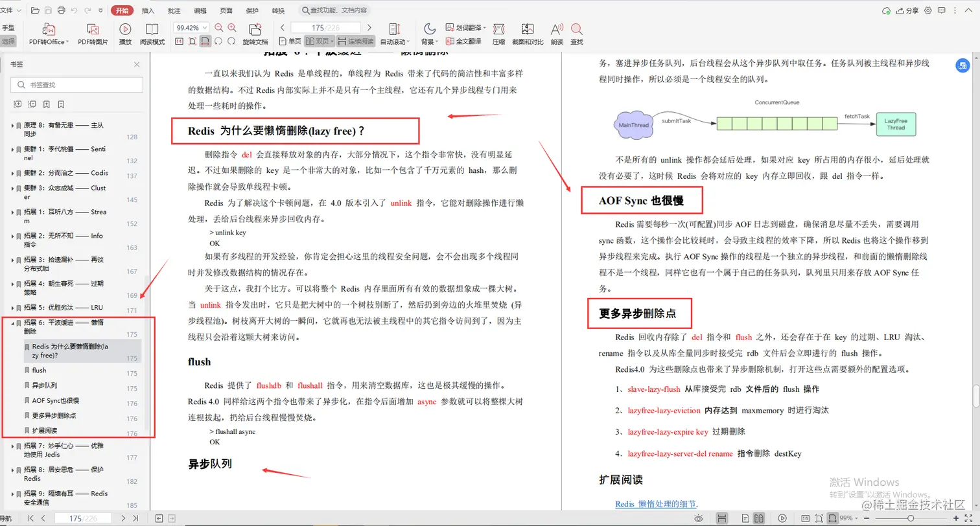Start playback with the 播放 icon

(126, 29)
